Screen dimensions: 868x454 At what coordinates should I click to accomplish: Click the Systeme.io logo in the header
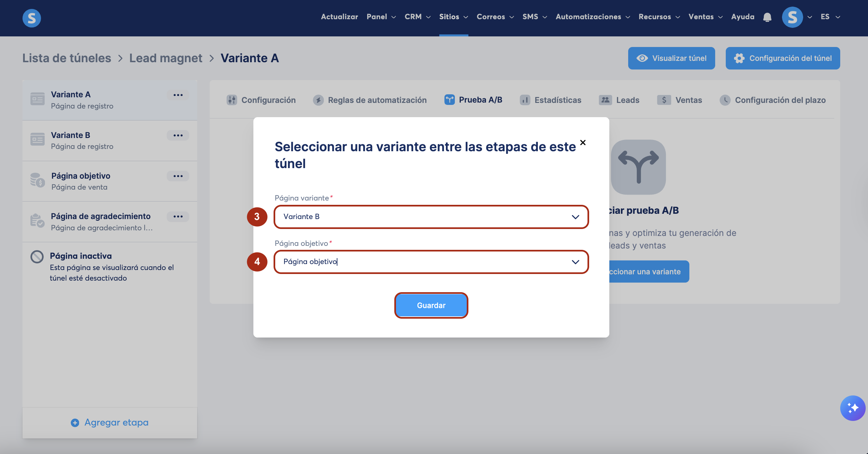pos(32,18)
